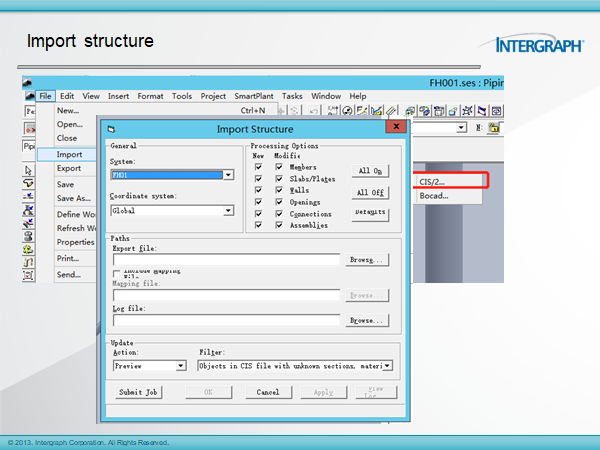Open the toolbar dropdown right of the dialog
This screenshot has height=450, width=600.
pos(462,127)
